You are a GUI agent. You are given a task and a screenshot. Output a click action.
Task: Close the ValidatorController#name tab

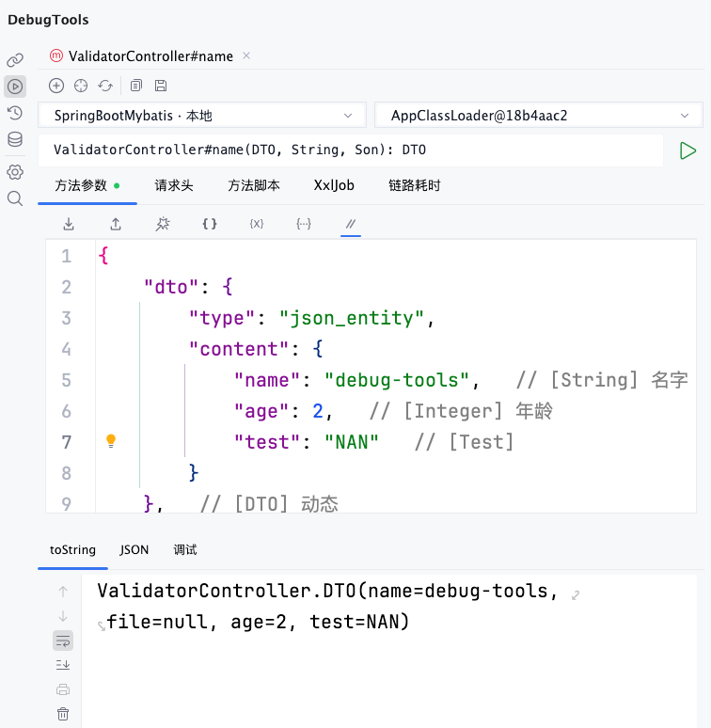246,55
